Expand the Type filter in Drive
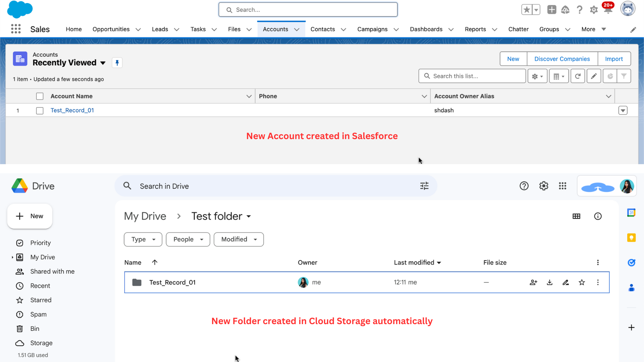644x362 pixels. (143, 239)
